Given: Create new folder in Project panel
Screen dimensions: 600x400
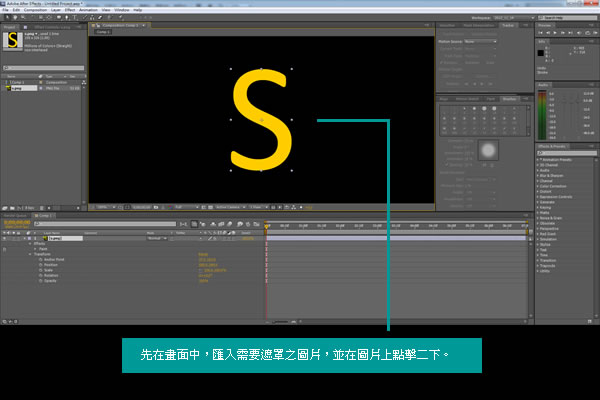Looking at the screenshot, I should [x=12, y=208].
